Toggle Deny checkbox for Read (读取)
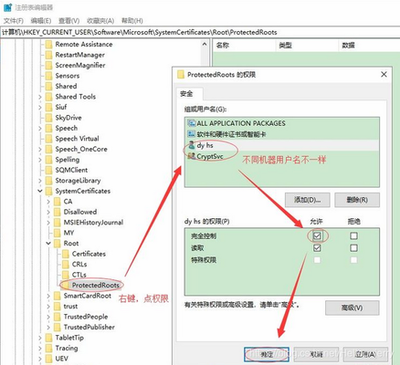This screenshot has height=365, width=400. 354,248
